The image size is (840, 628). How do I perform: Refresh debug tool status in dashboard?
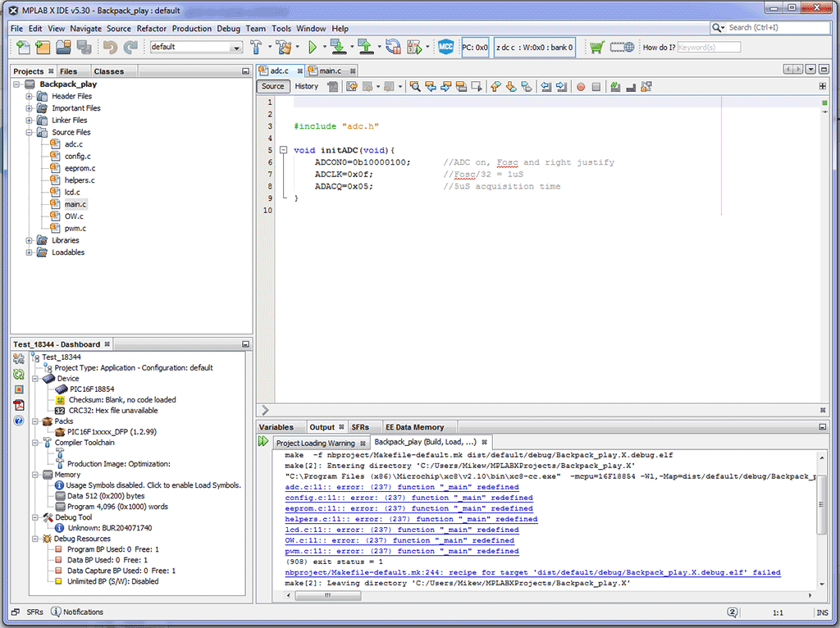pos(19,374)
